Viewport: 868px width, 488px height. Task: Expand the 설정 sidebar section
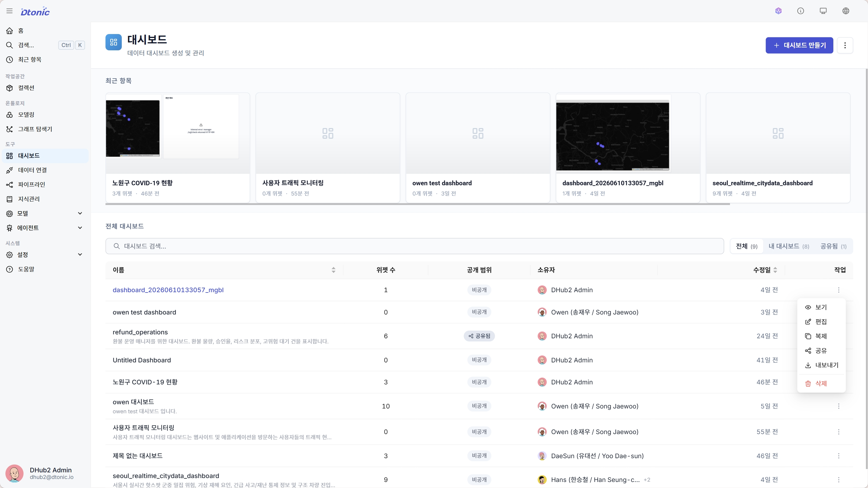pos(45,255)
